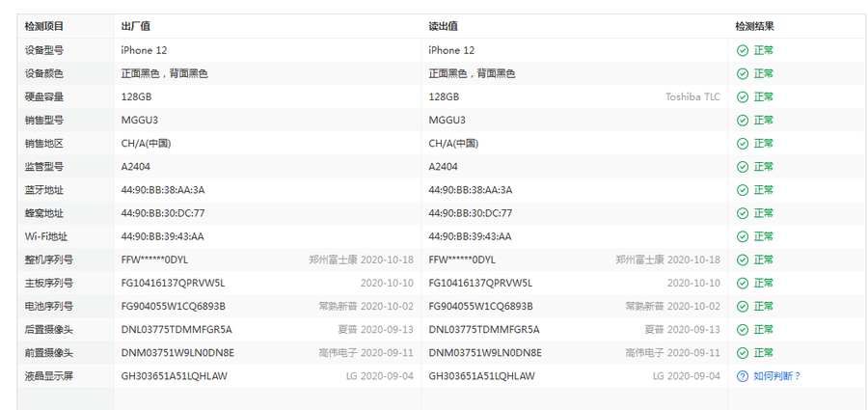Click the green check icon in 前置摄像头 row
This screenshot has height=410, width=868.
click(x=743, y=353)
